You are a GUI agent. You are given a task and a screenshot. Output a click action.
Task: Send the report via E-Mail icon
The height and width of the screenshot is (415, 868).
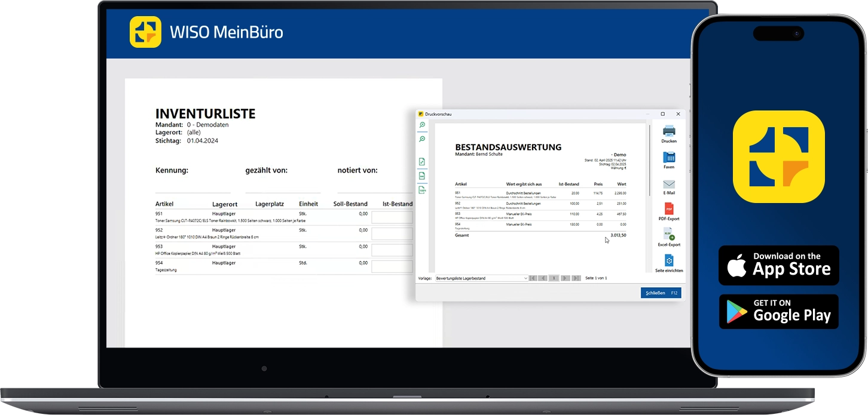tap(669, 185)
